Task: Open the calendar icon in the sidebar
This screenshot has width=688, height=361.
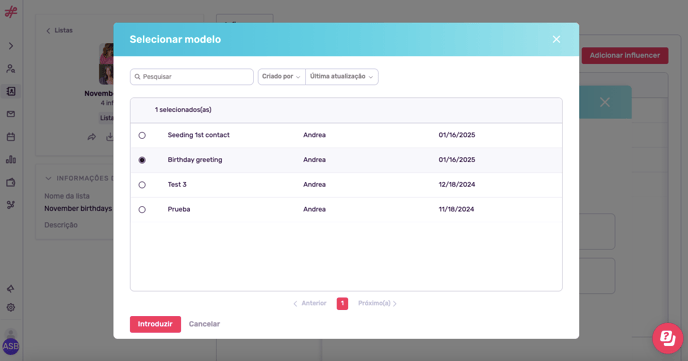Action: click(11, 137)
